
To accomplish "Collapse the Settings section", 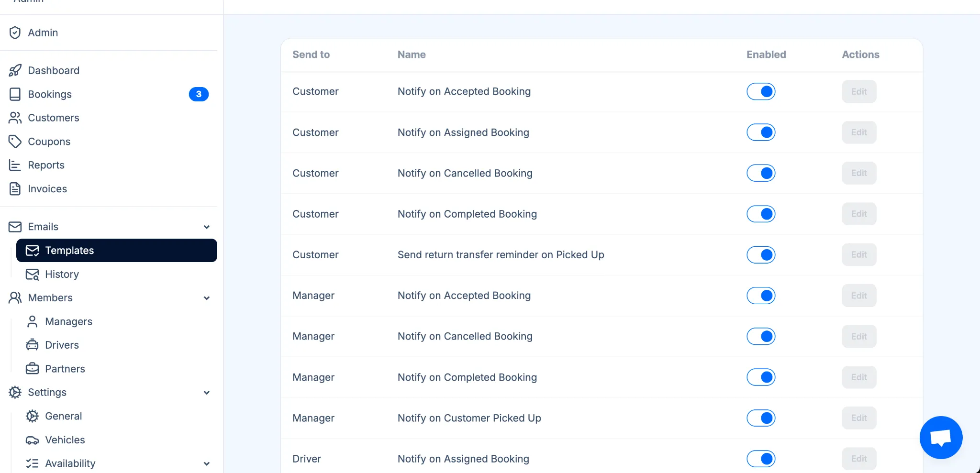I will (x=207, y=392).
